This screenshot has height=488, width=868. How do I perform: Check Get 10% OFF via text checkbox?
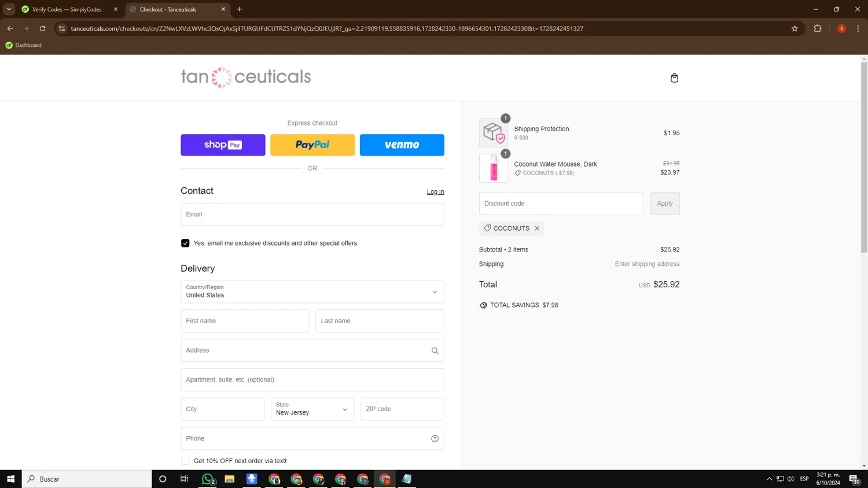[x=185, y=461]
